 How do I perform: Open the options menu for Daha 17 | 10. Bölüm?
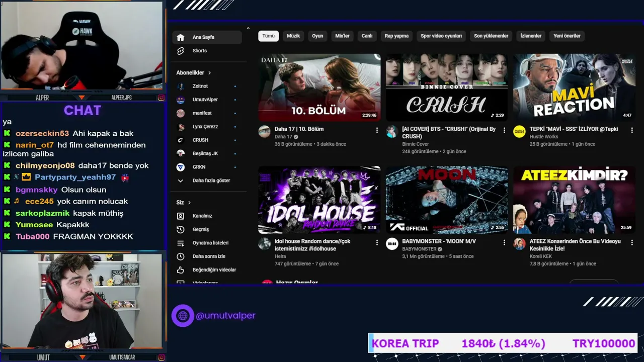tap(377, 130)
